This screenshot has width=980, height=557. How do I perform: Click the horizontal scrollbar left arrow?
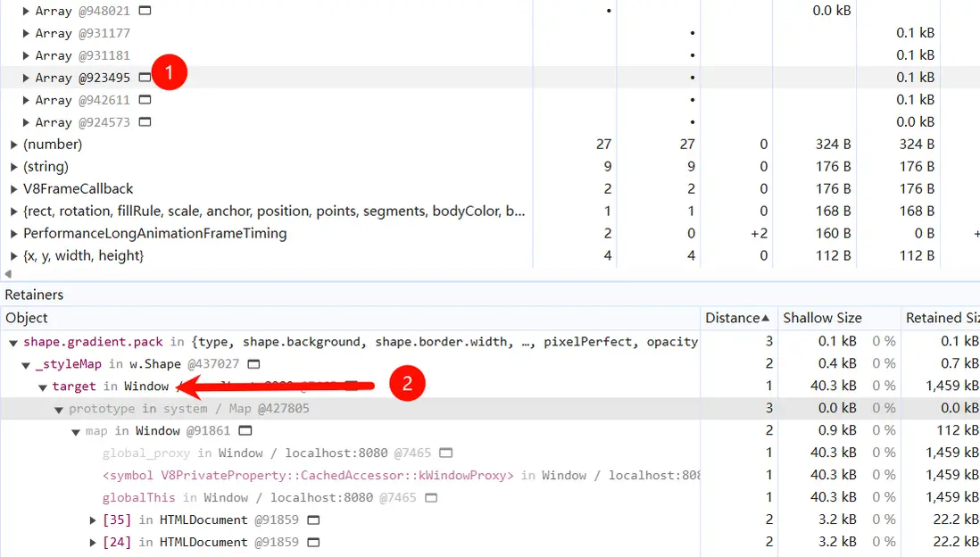(x=8, y=274)
